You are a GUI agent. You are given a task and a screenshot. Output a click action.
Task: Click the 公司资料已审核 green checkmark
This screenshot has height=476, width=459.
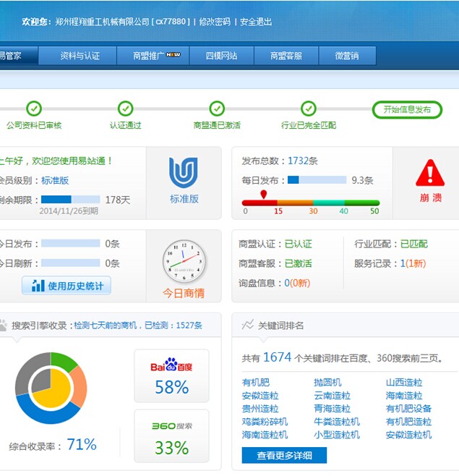pos(34,109)
